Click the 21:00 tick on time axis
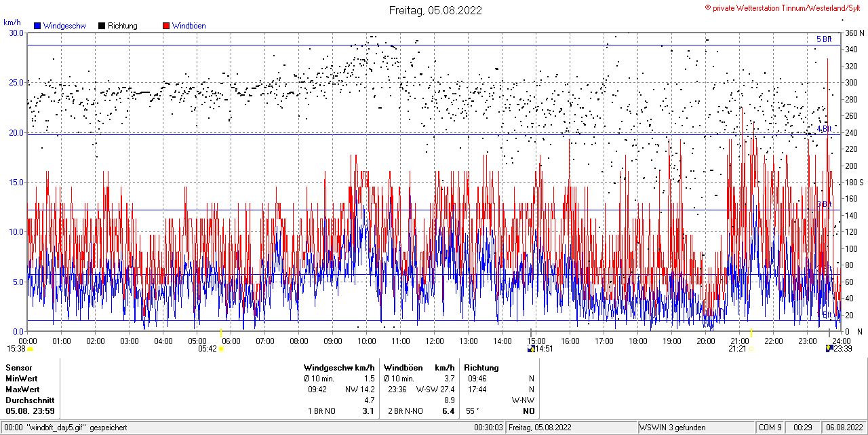Screen dimensions: 868x435 [x=740, y=341]
